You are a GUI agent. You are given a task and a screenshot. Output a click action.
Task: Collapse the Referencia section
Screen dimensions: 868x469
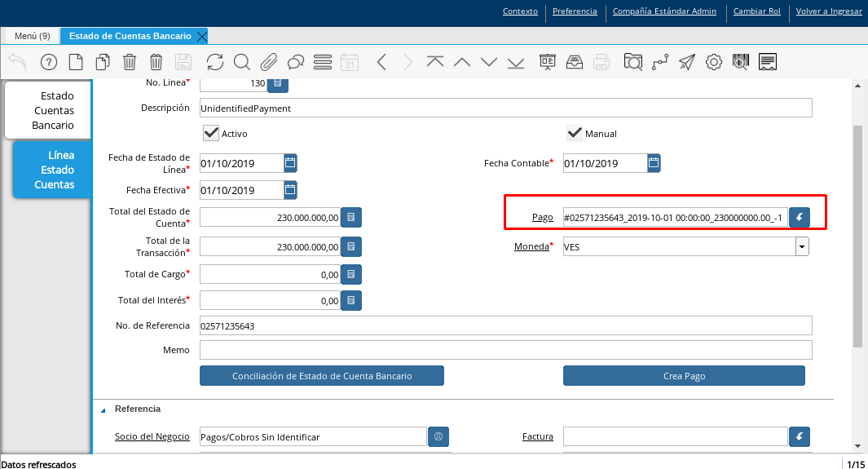tap(104, 409)
